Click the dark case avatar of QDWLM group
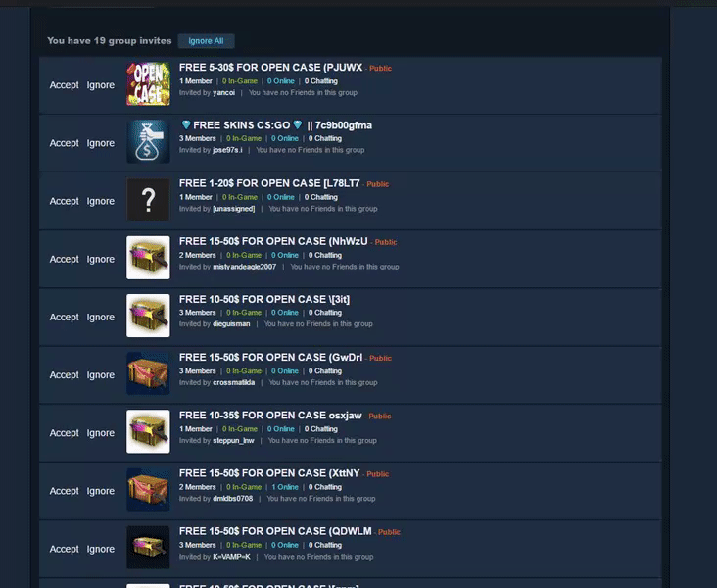Screen dimensions: 717x588 pos(148,547)
